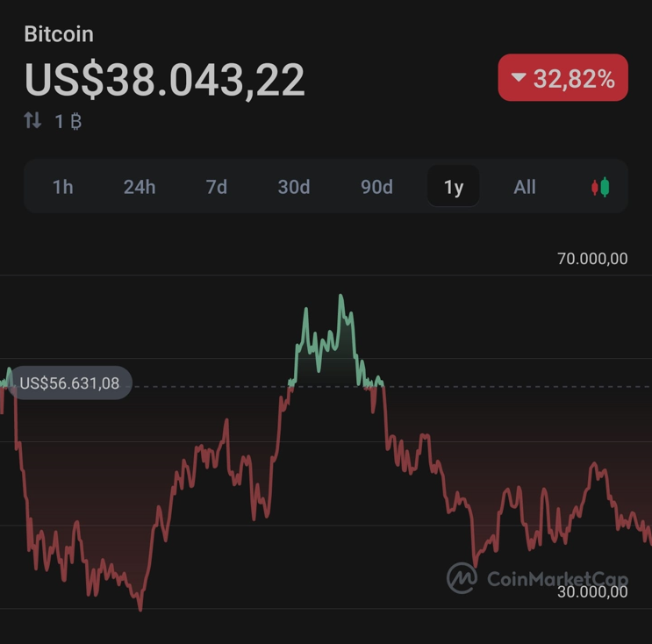Tap the CoinMarketCap watermark text
This screenshot has width=652, height=644.
[x=557, y=578]
